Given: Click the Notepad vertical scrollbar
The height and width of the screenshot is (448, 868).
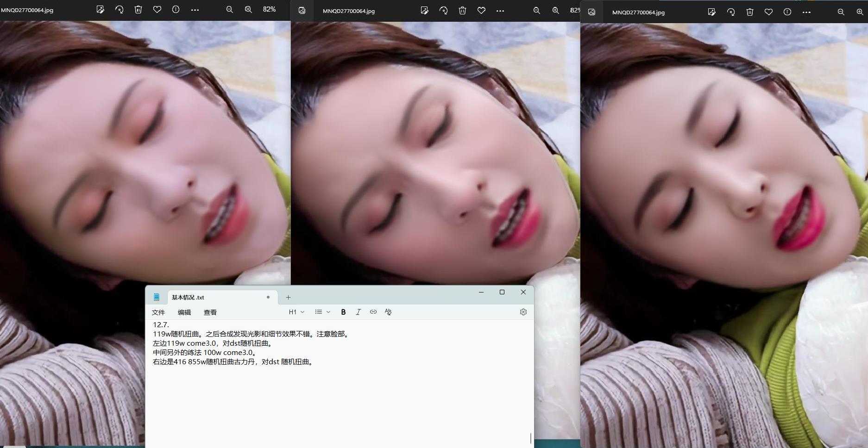Looking at the screenshot, I should click(x=530, y=436).
